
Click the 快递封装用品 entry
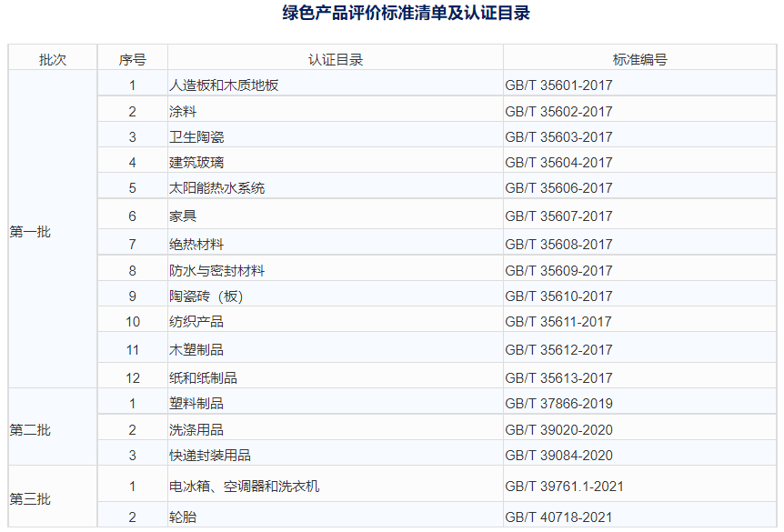210,456
